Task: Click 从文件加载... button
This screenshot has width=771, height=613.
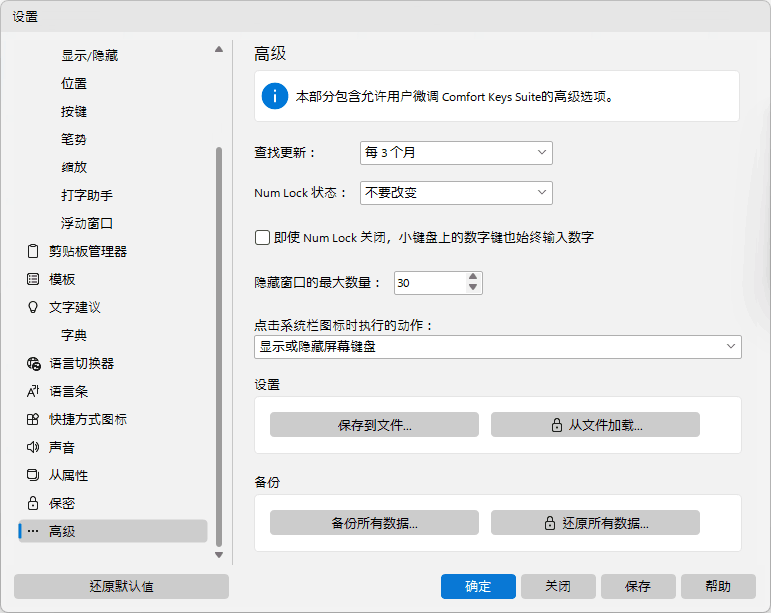Action: (x=595, y=425)
